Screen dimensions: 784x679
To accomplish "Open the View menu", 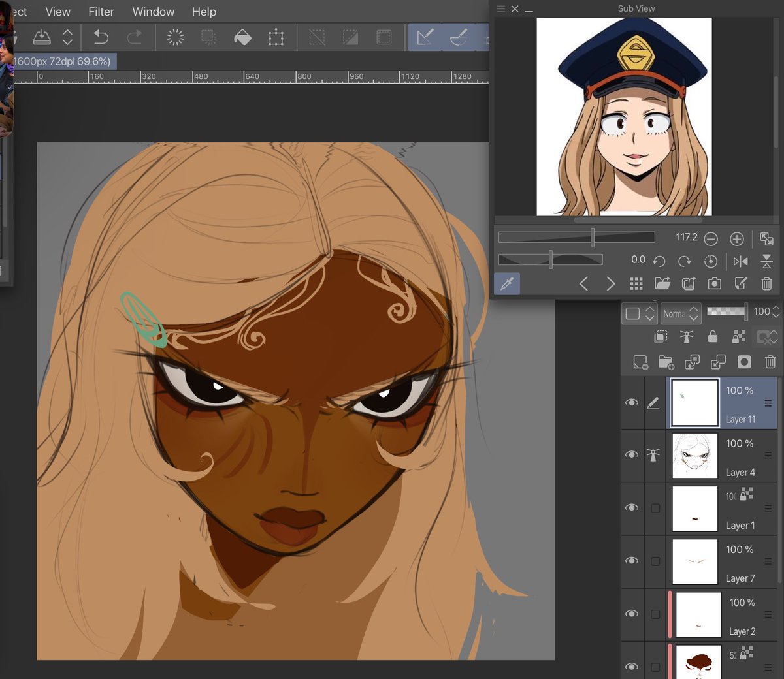I will [57, 12].
